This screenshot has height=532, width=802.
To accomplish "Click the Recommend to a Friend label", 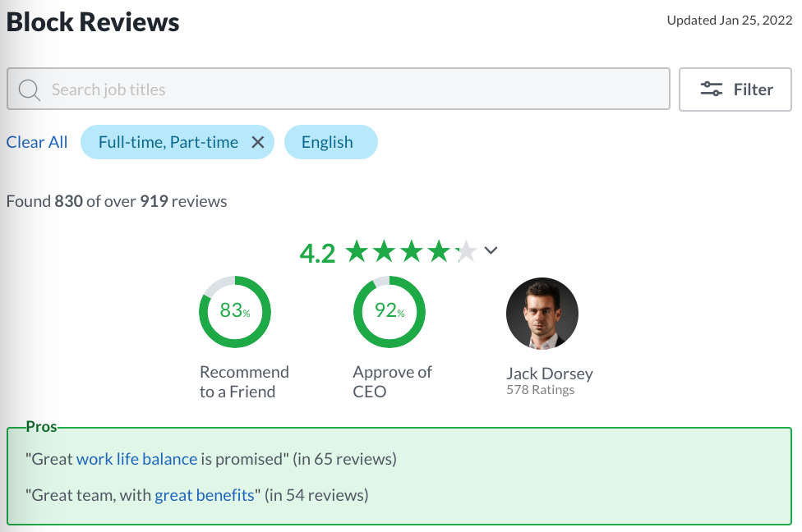I will click(x=244, y=382).
